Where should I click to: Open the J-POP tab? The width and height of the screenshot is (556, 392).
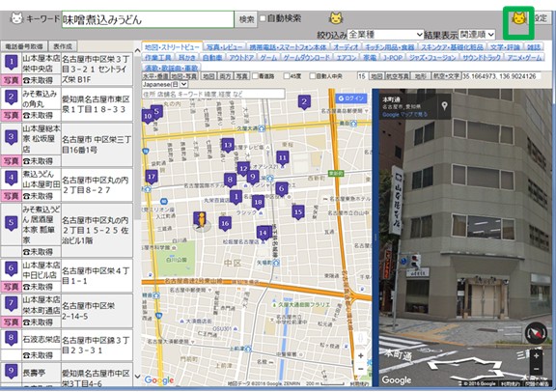pos(392,58)
